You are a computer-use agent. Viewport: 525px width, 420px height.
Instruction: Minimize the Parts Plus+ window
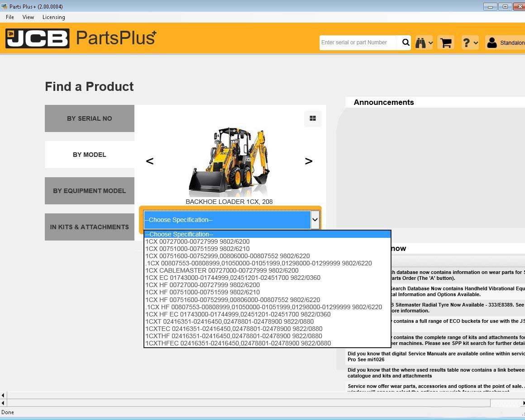pos(490,6)
